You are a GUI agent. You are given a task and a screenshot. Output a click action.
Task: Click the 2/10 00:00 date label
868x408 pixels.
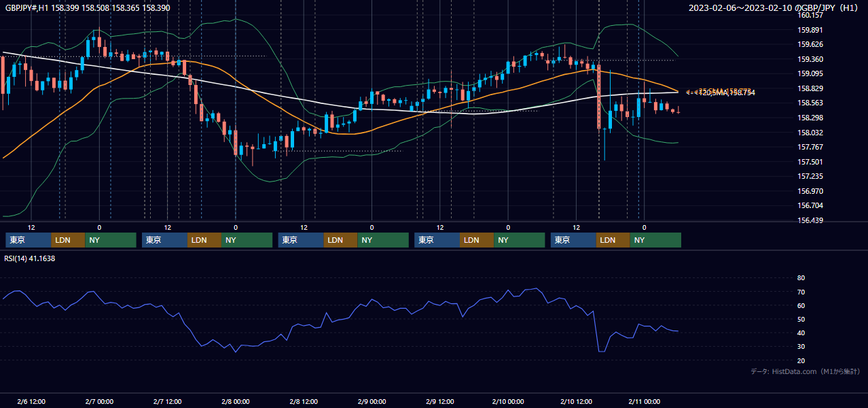(508, 401)
